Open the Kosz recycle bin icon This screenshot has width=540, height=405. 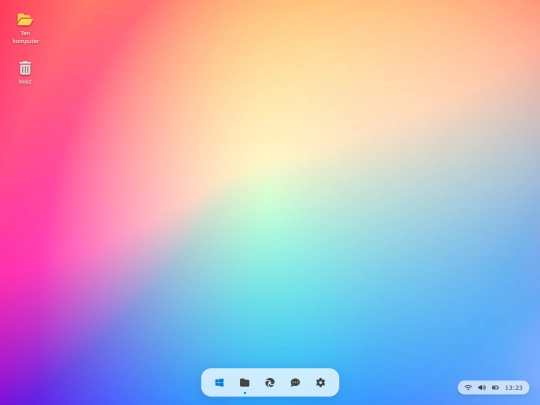pyautogui.click(x=25, y=73)
